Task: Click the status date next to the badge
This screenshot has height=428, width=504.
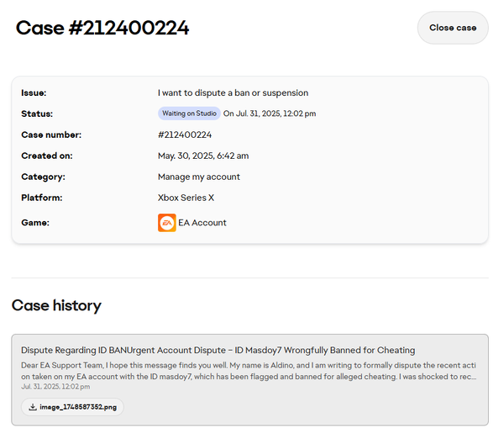Action: [x=269, y=114]
